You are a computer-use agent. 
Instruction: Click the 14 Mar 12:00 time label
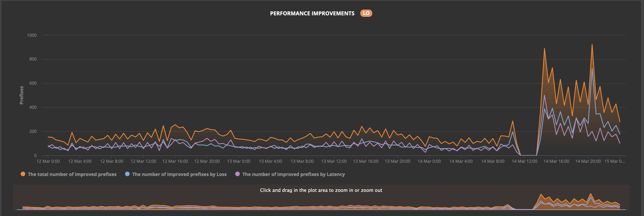pyautogui.click(x=524, y=161)
